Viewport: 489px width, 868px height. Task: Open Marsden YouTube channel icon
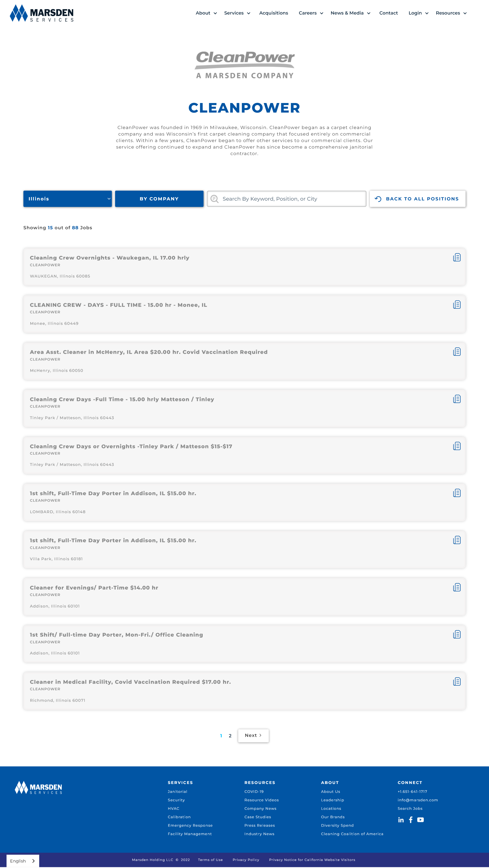point(420,820)
